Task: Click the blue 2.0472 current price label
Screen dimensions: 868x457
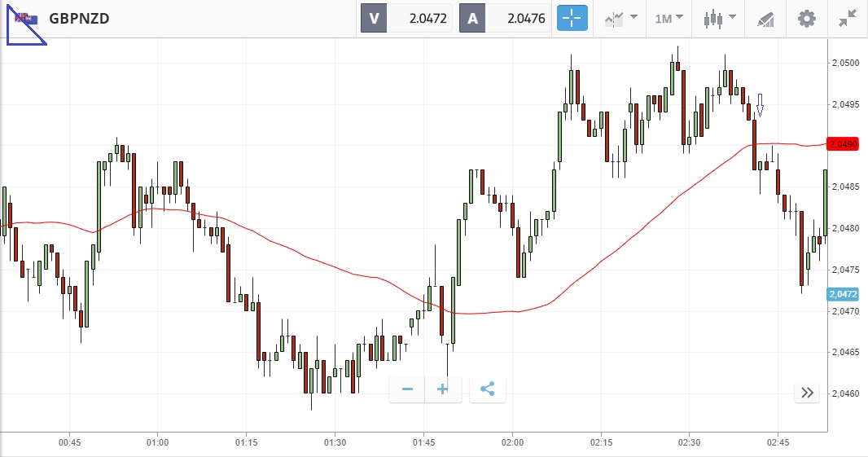Action: click(842, 293)
